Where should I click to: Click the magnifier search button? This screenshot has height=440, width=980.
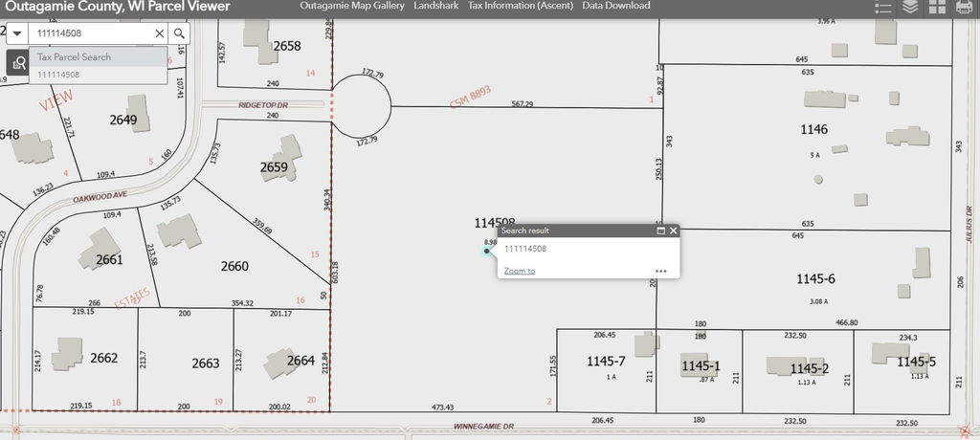[179, 33]
